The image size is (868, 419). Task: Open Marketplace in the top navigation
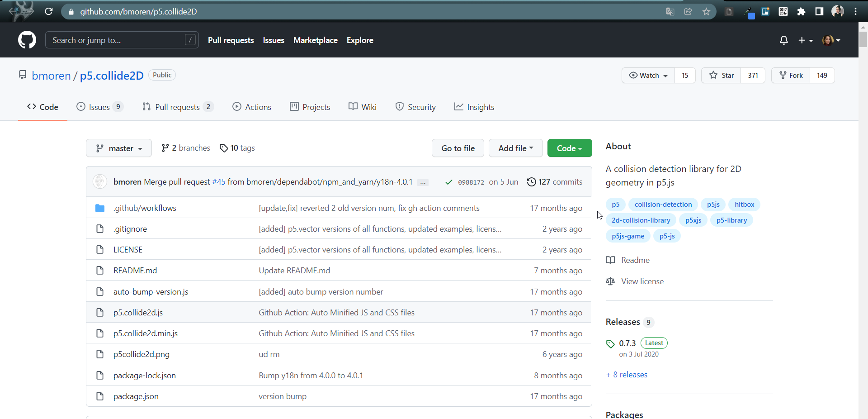coord(316,40)
